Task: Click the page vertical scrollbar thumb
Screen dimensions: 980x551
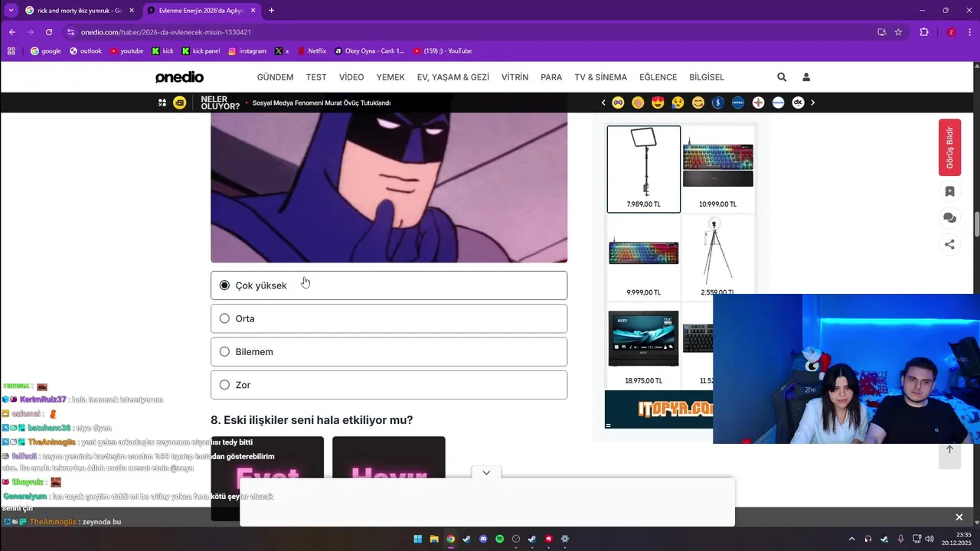Action: (976, 224)
